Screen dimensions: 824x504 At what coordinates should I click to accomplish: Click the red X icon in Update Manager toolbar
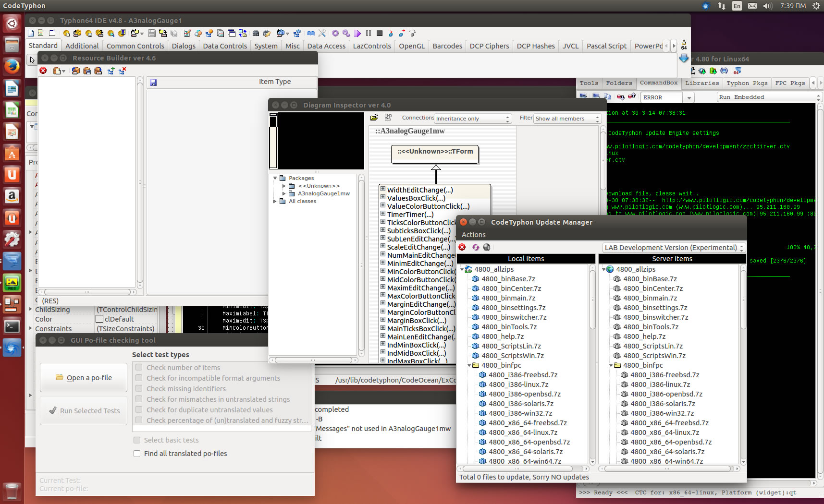462,247
